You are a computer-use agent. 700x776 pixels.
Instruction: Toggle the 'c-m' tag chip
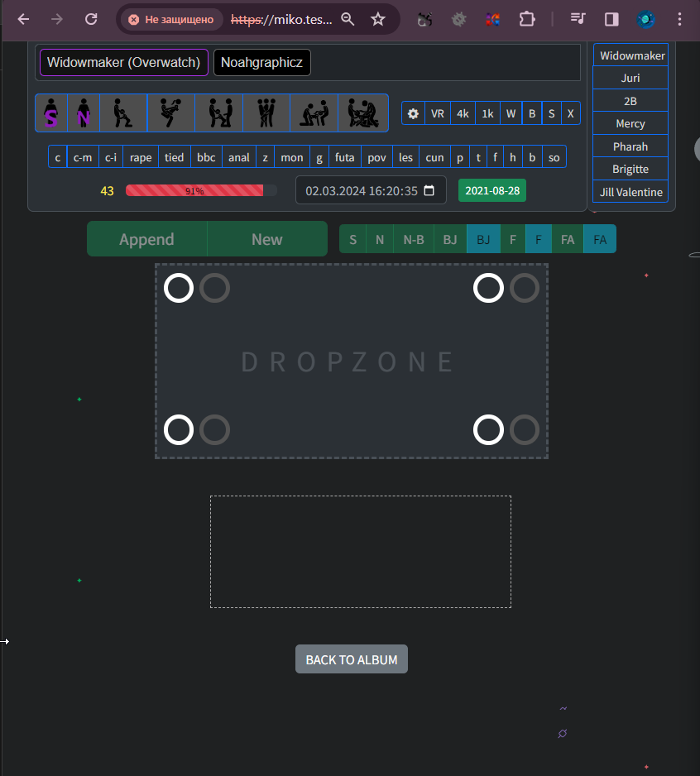[83, 157]
